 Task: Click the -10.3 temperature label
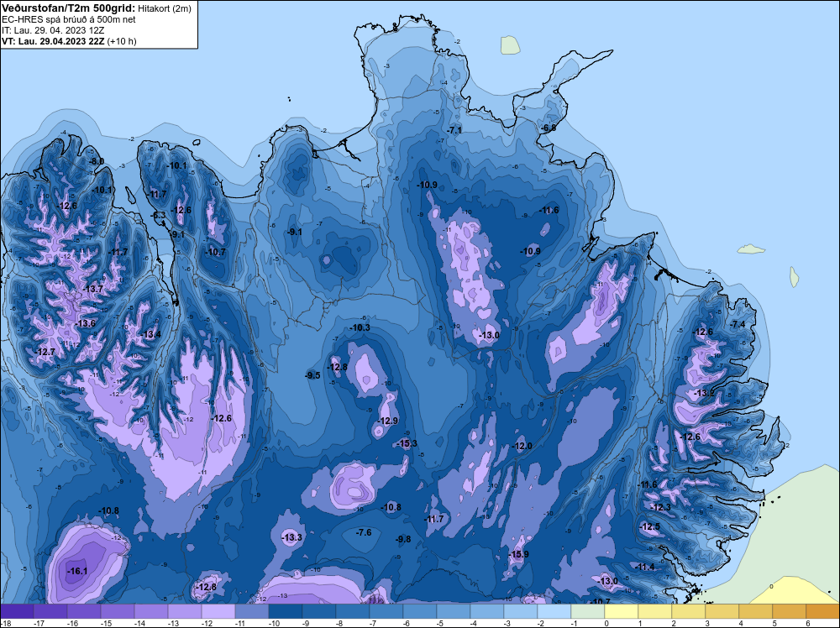coord(360,327)
